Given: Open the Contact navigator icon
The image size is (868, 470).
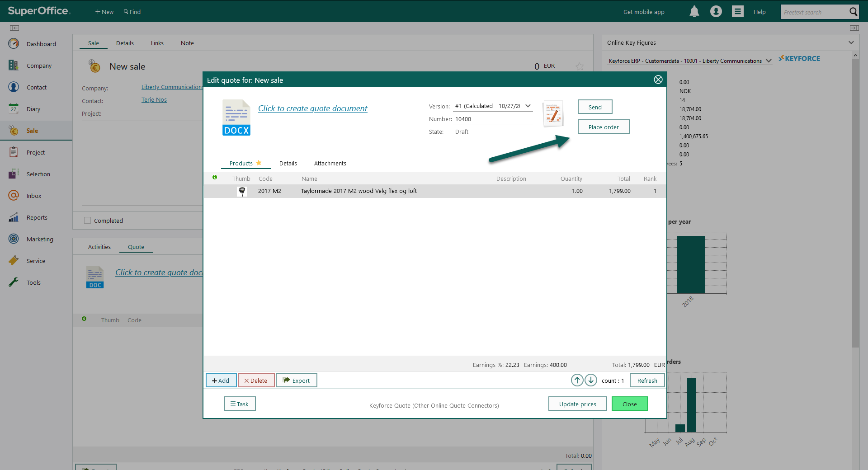Looking at the screenshot, I should click(14, 87).
